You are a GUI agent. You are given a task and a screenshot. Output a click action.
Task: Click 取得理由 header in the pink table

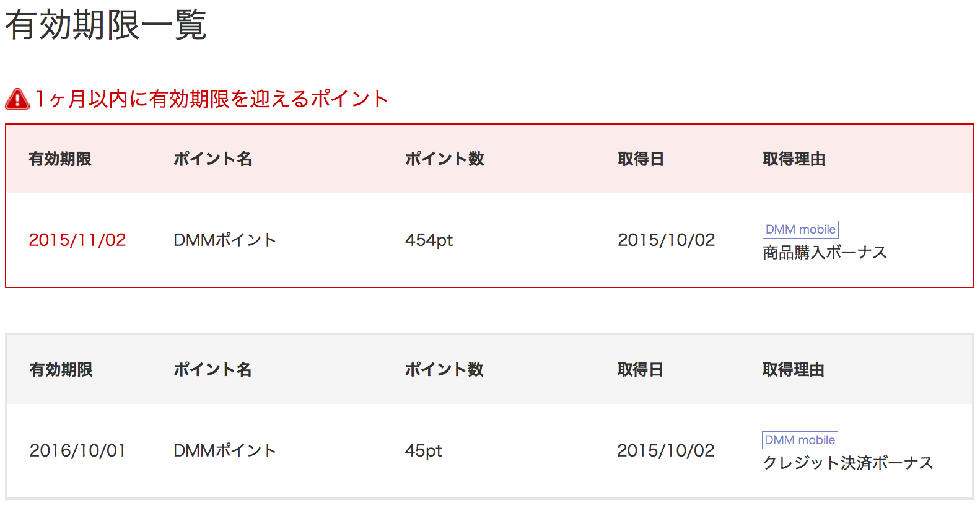pos(794,159)
